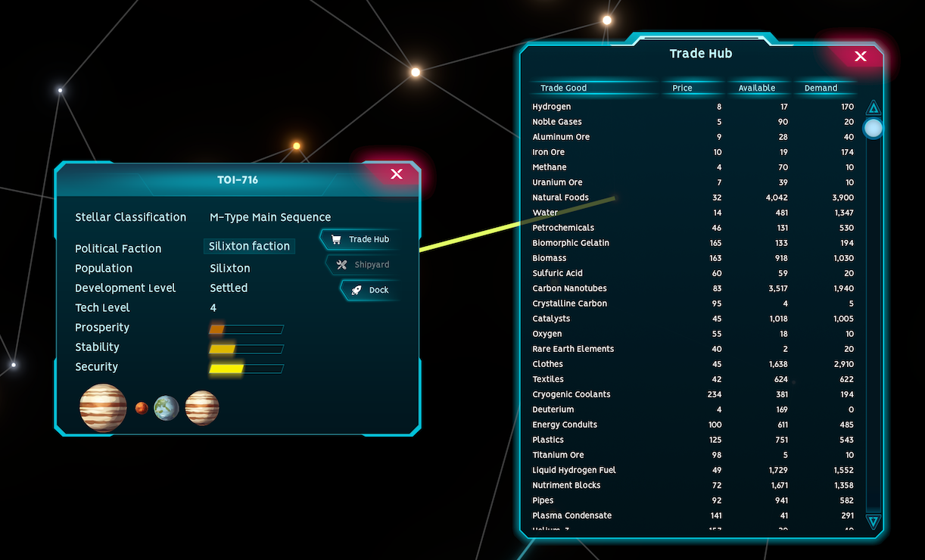
Task: Click the rocket icon on Dock
Action: click(357, 290)
